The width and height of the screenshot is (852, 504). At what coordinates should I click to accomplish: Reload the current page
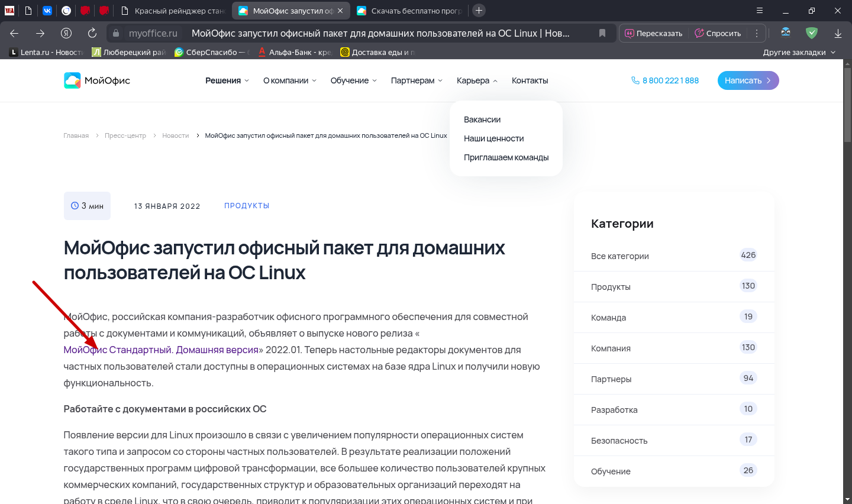[x=92, y=33]
